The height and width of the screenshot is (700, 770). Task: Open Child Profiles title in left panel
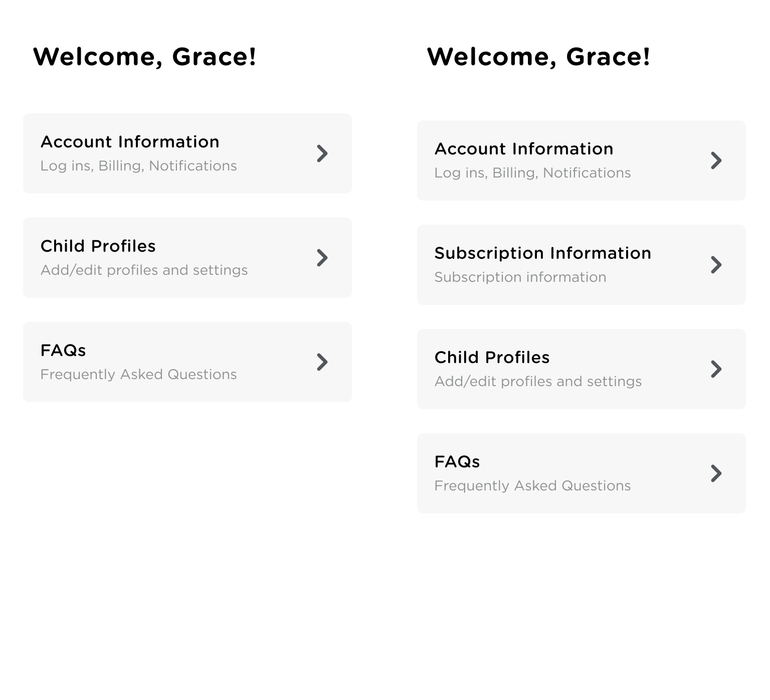tap(98, 246)
